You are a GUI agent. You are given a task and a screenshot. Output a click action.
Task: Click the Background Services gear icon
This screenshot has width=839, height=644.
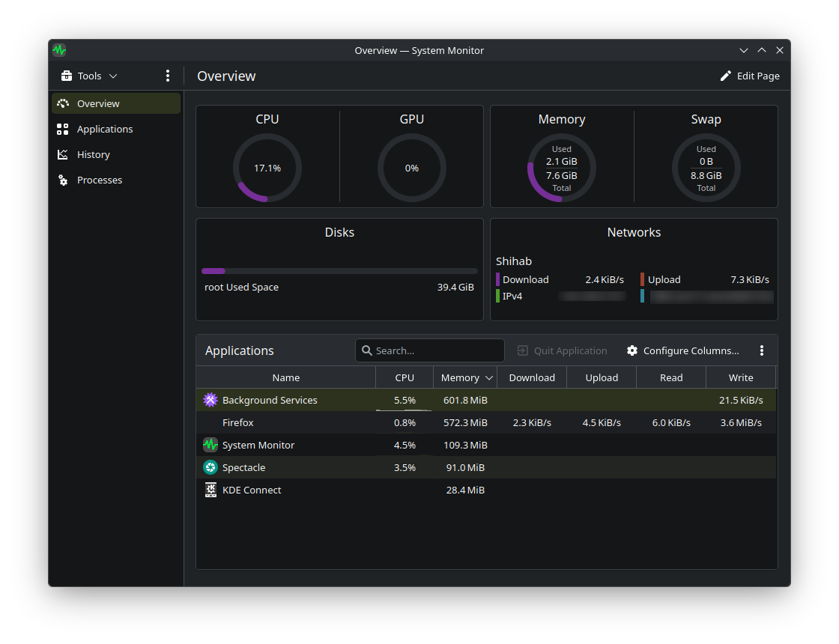pos(210,400)
